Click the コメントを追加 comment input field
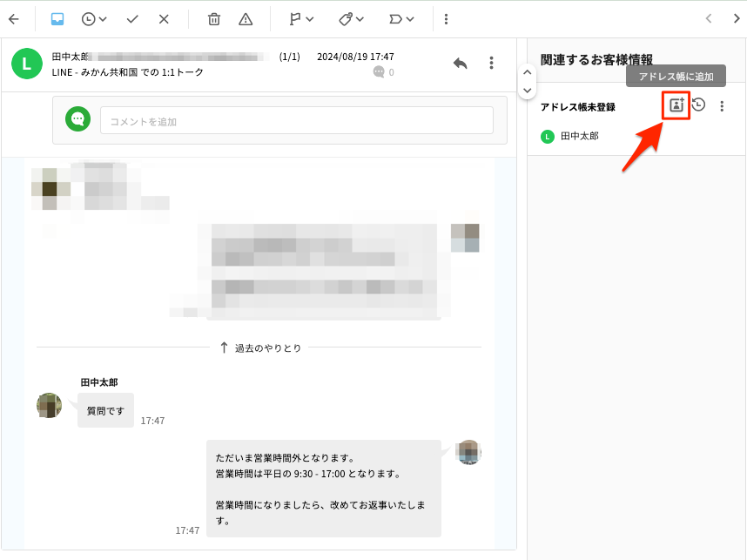 [296, 120]
